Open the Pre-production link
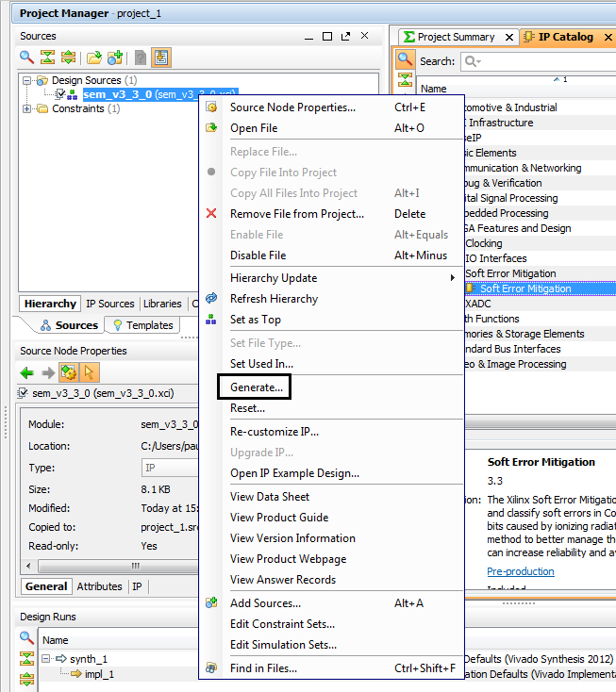The height and width of the screenshot is (692, 616). 520,571
